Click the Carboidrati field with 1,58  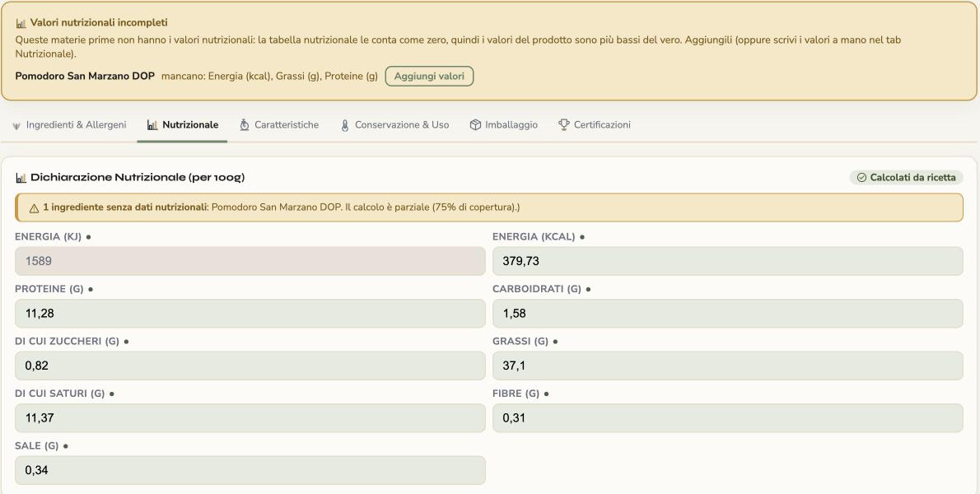[x=727, y=314]
